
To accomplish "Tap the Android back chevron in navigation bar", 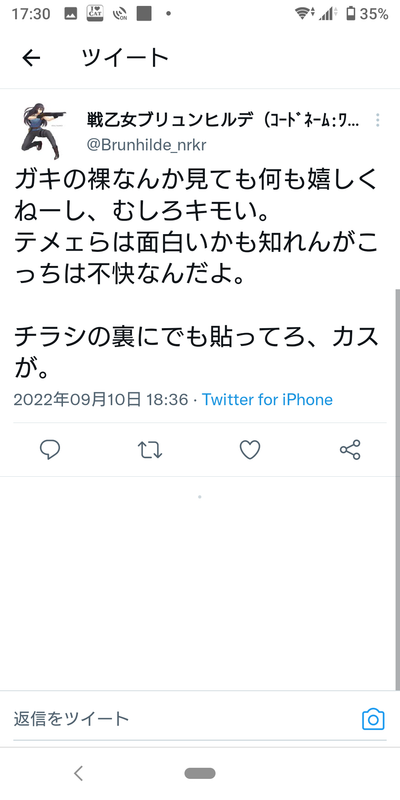I will 78,773.
